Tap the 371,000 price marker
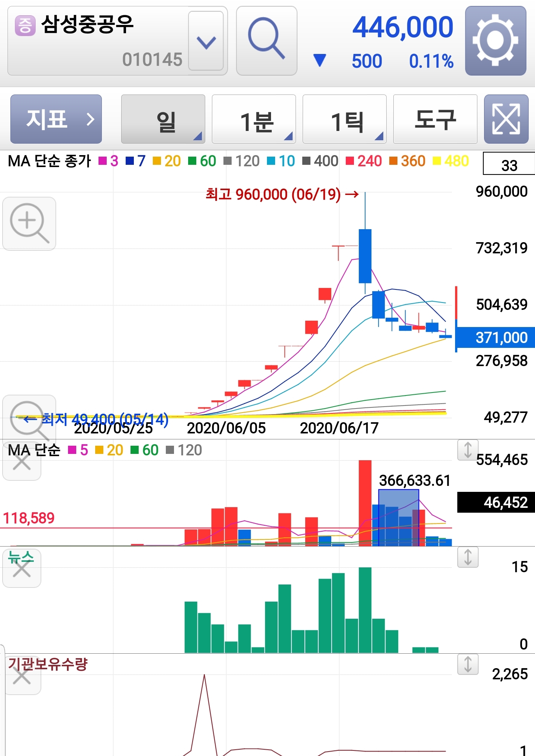Image resolution: width=535 pixels, height=756 pixels. pos(496,337)
